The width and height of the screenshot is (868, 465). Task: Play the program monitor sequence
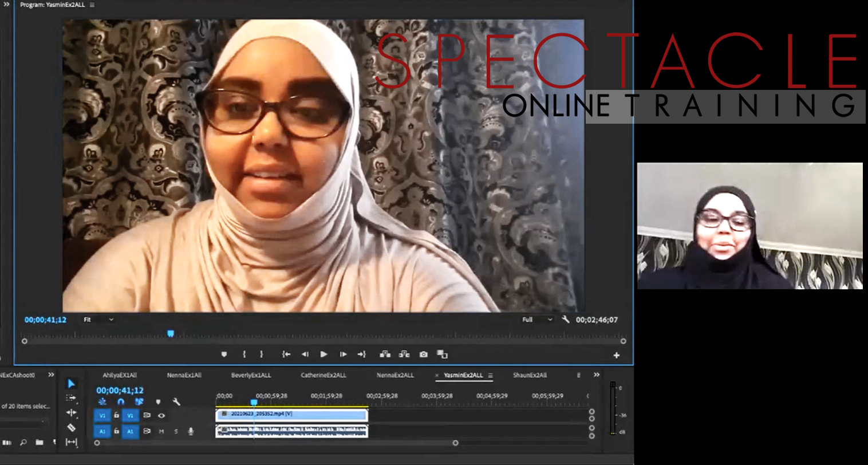(x=323, y=354)
